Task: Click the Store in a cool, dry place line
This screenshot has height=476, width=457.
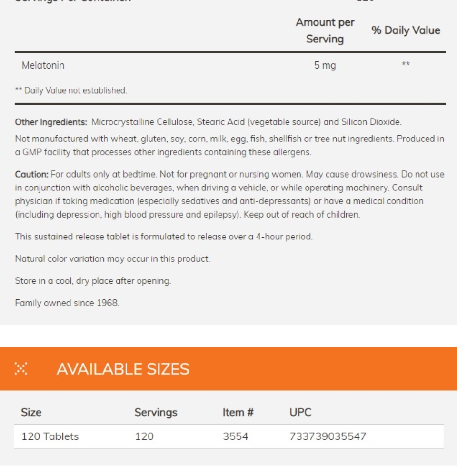Action: coord(93,281)
